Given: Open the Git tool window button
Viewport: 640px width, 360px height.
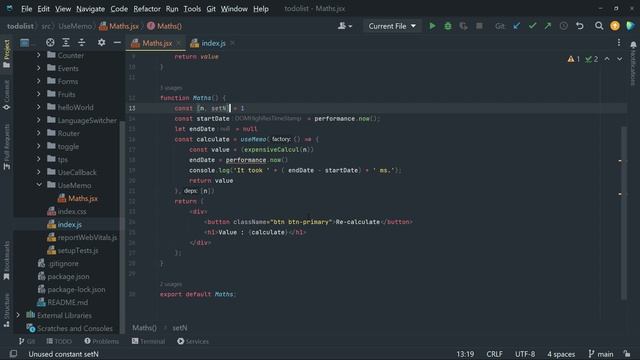Looking at the screenshot, I should [27, 341].
